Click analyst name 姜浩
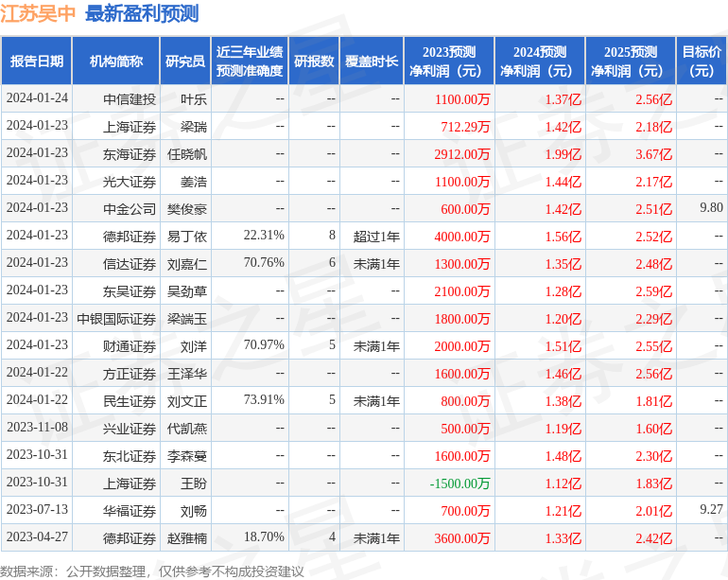The width and height of the screenshot is (728, 580). tap(194, 182)
